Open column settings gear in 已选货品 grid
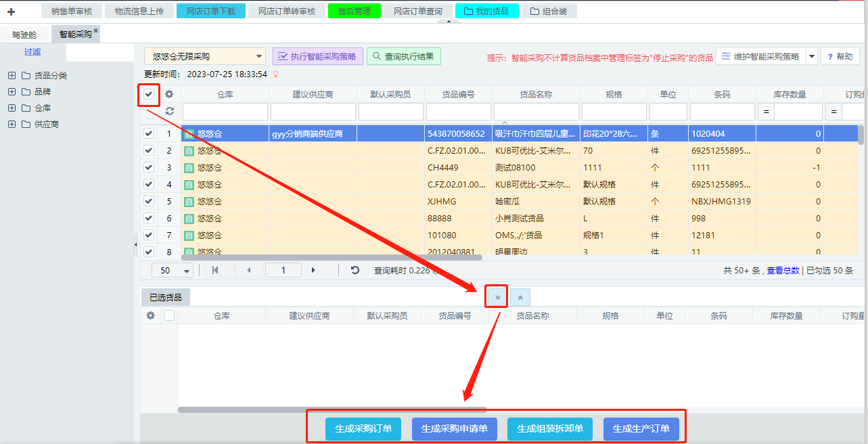Viewport: 868px width, 444px height. (150, 315)
